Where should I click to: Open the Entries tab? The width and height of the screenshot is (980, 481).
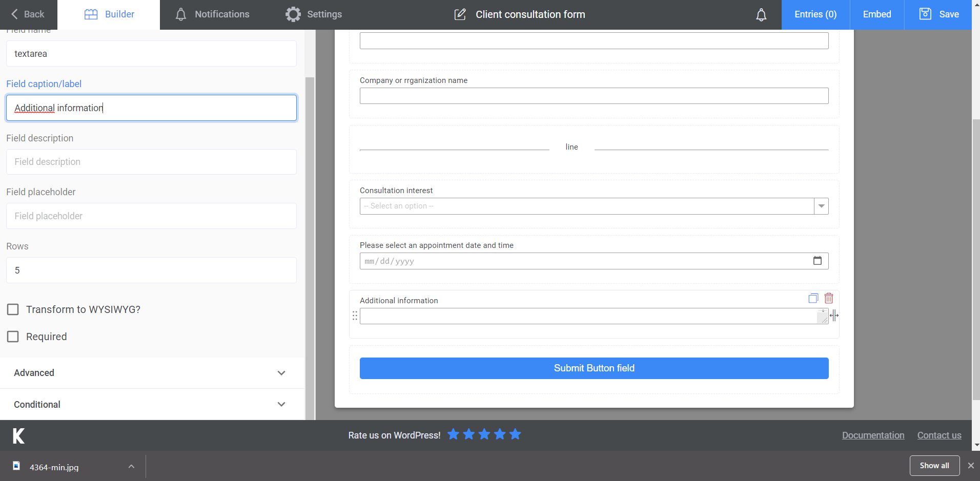[x=814, y=14]
